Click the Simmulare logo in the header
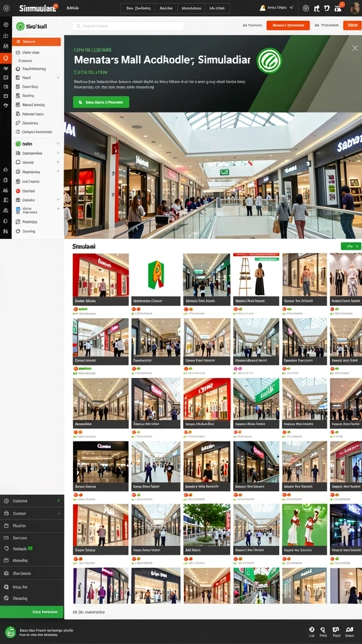The image size is (362, 644). pos(38,8)
